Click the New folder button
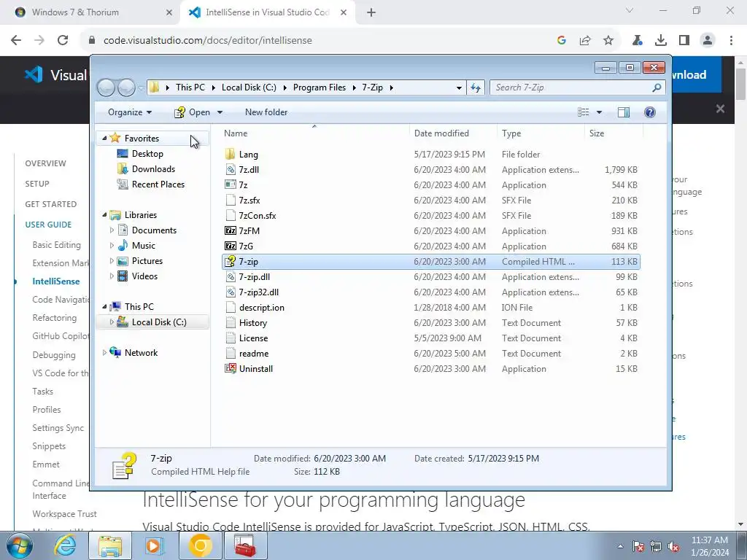Screen dimensions: 747x560 (x=266, y=112)
